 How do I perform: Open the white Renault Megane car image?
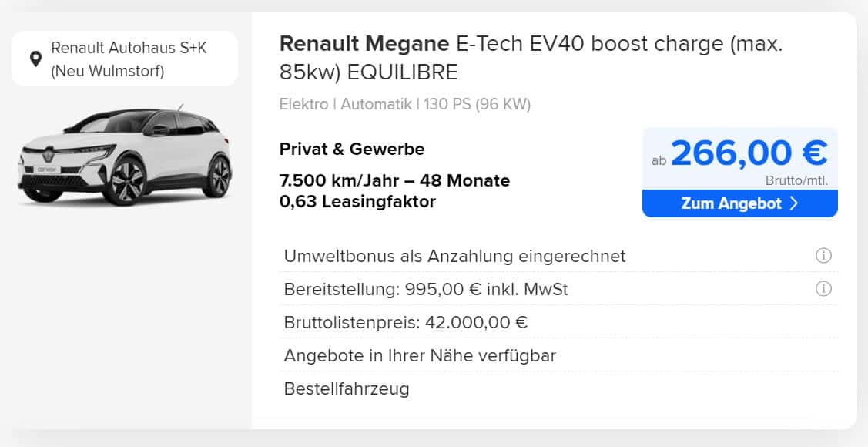pyautogui.click(x=125, y=156)
